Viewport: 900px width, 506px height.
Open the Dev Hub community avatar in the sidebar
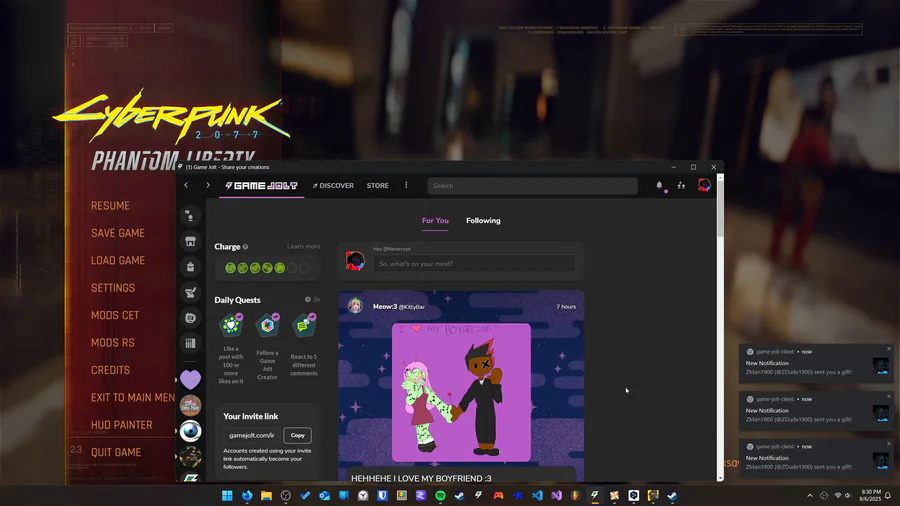[x=190, y=405]
